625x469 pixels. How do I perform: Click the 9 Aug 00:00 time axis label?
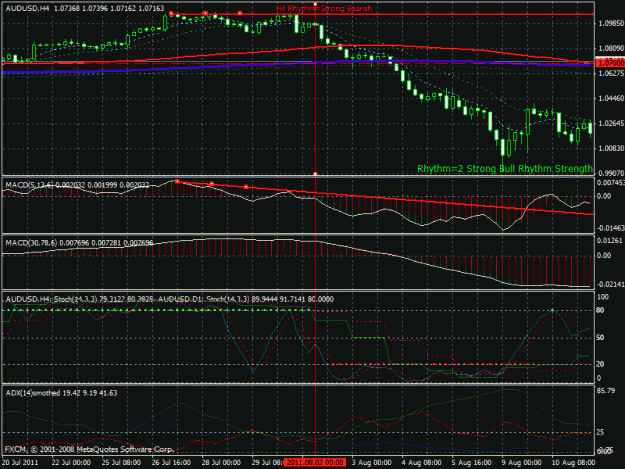tap(522, 462)
